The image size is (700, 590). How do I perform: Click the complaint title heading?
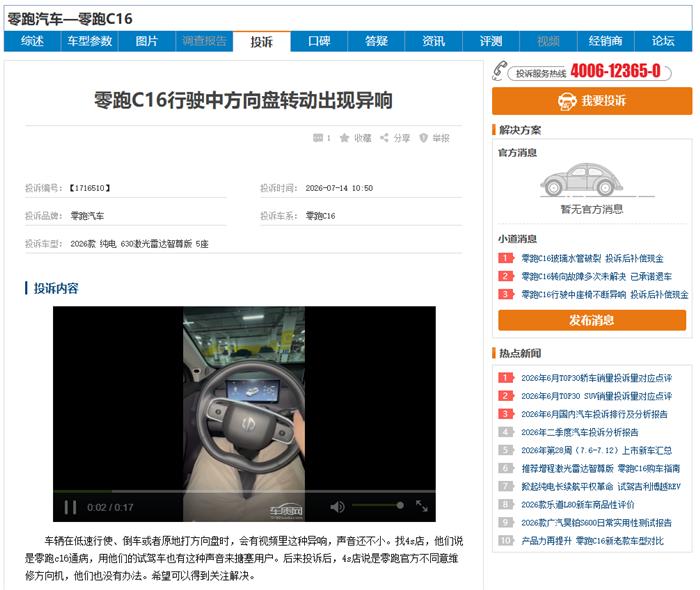[x=243, y=100]
